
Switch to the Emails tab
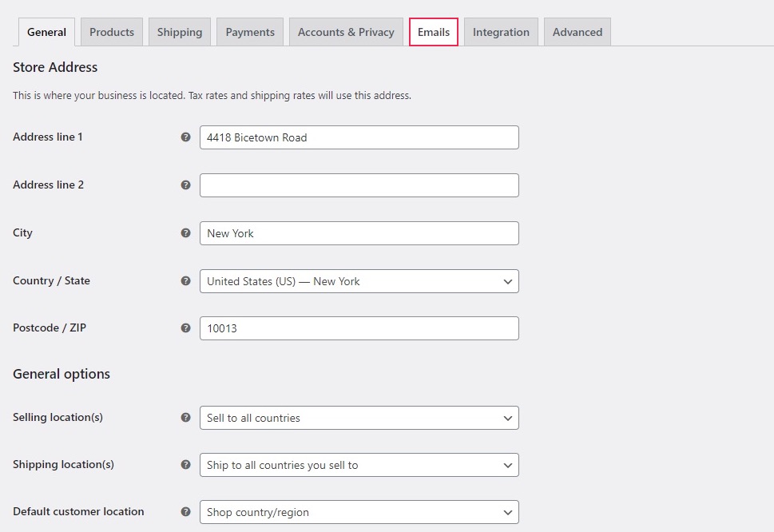click(x=434, y=32)
